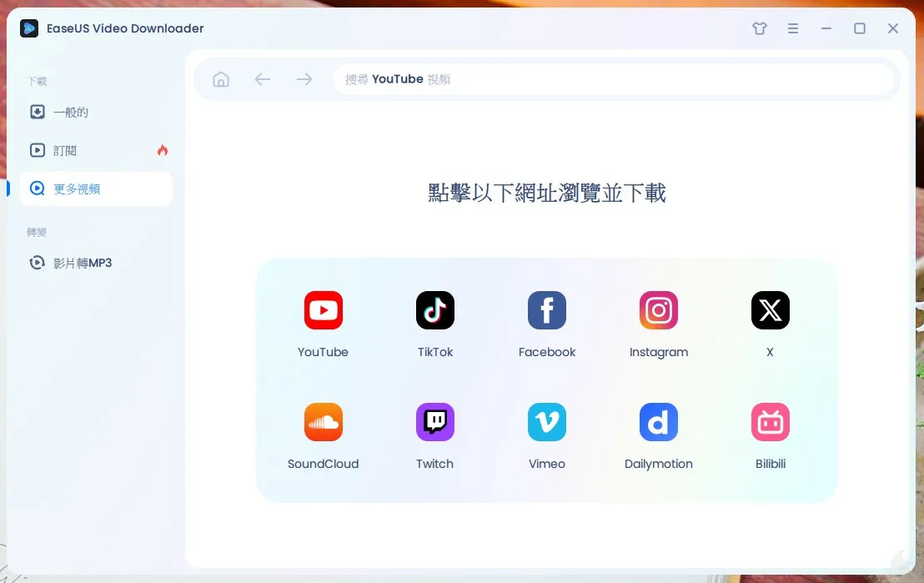This screenshot has width=924, height=583.
Task: Open the 影片轉MP3 converter tab
Action: click(96, 263)
